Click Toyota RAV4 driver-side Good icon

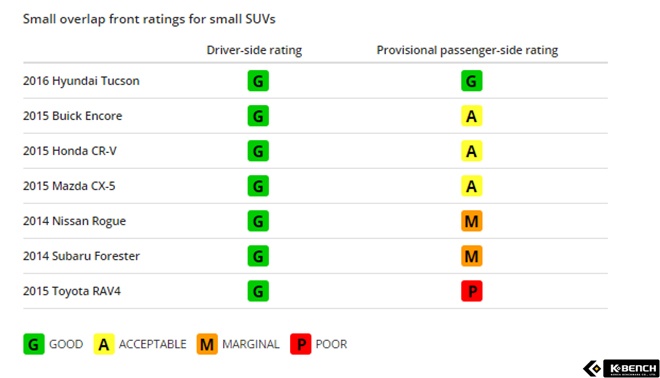tap(258, 291)
